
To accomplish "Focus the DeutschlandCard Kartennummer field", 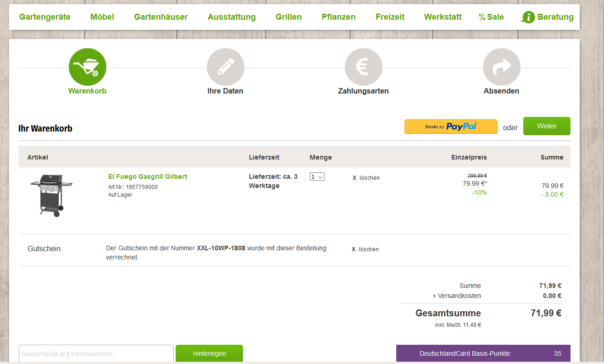I will [96, 354].
